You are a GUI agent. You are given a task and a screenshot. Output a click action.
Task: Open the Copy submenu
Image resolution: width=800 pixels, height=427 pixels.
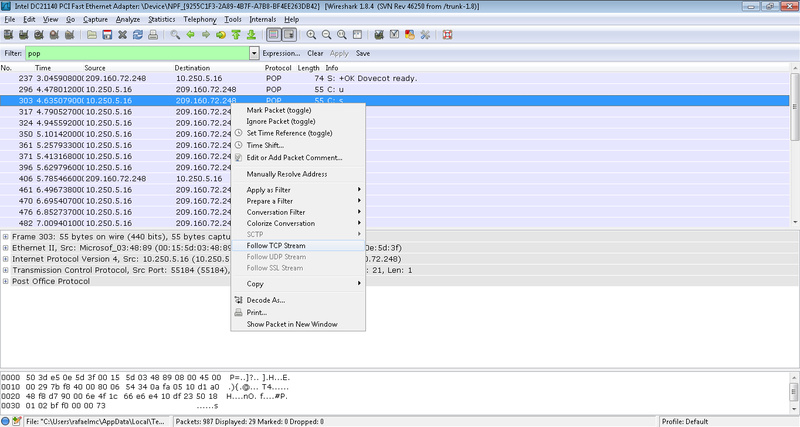tap(298, 284)
